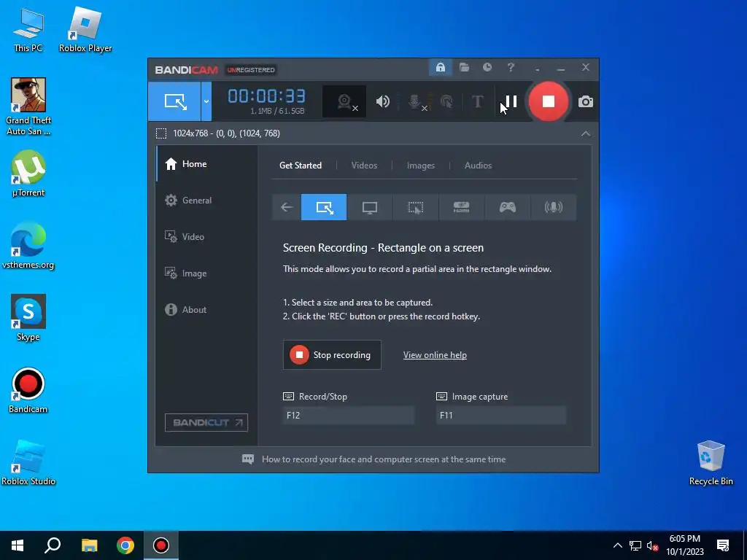Open Video settings
747x560 pixels.
(x=206, y=237)
